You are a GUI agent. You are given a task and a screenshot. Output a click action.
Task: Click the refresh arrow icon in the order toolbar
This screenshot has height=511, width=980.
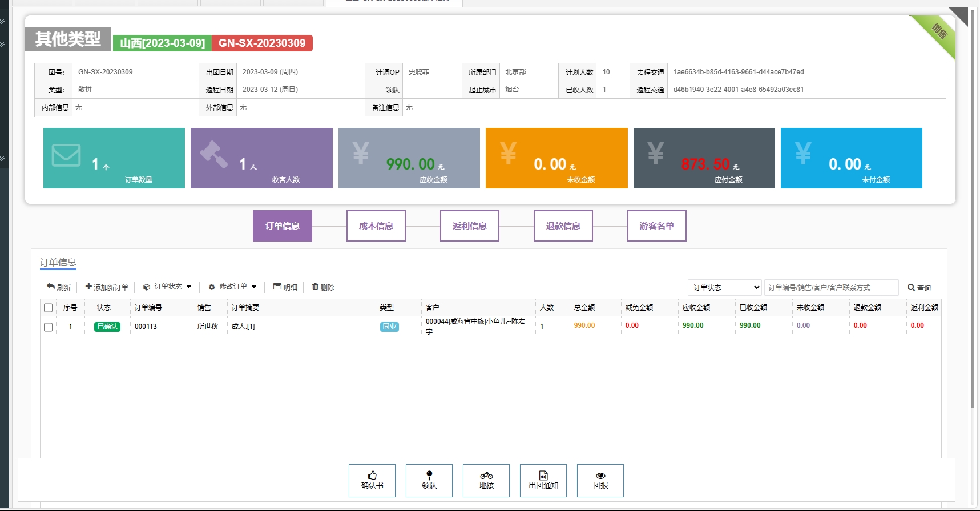tap(51, 287)
